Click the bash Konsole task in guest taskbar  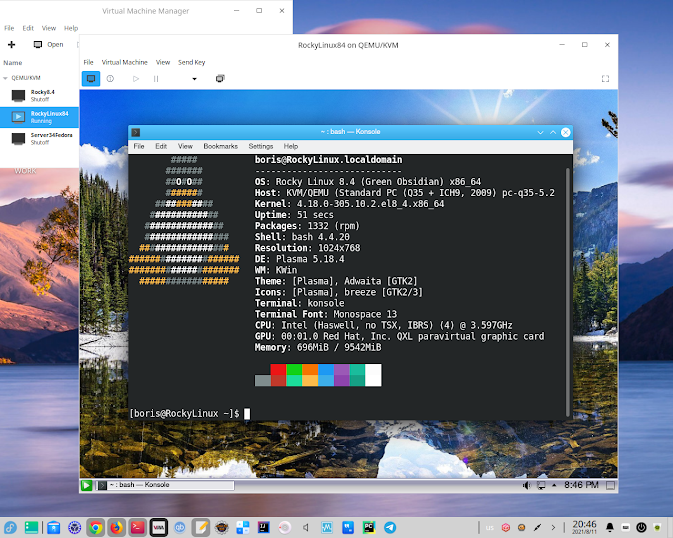[x=165, y=485]
